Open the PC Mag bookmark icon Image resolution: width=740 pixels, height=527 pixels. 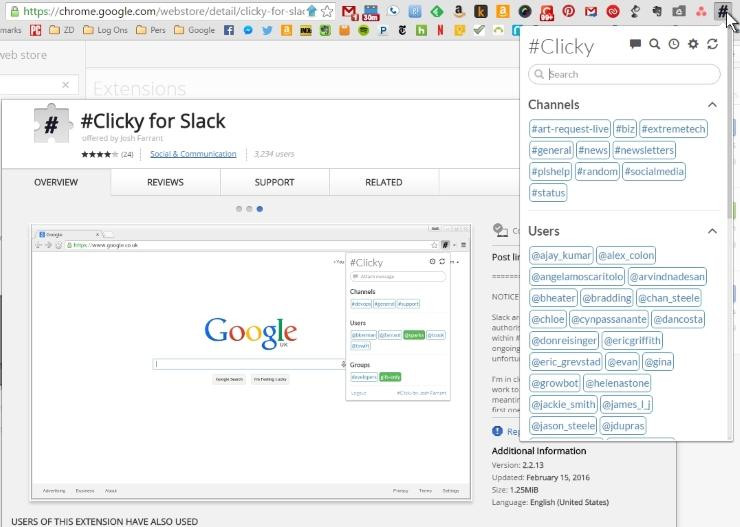tap(35, 31)
